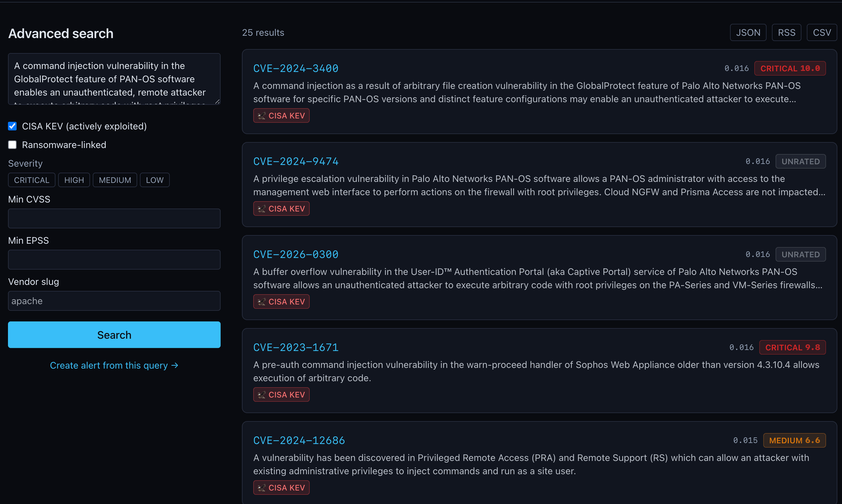Click the Vendor slug label

pyautogui.click(x=34, y=282)
